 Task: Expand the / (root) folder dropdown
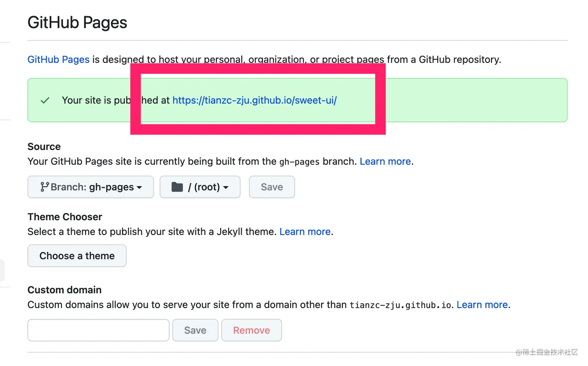pyautogui.click(x=200, y=187)
